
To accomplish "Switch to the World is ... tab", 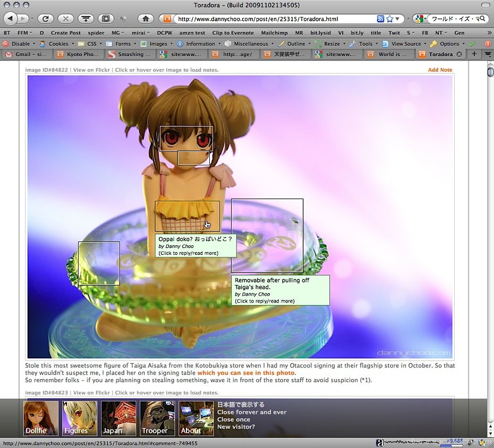I will (388, 54).
